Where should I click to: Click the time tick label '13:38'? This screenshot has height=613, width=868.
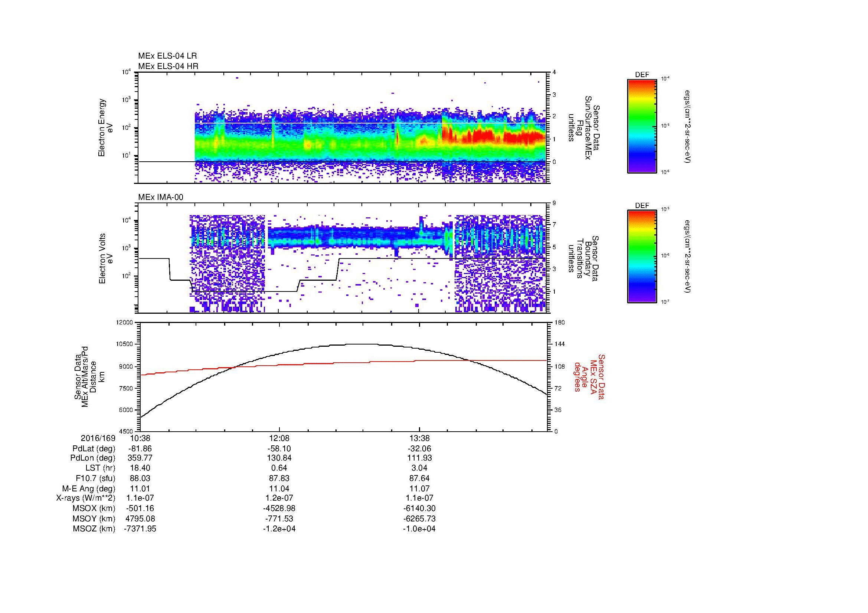pyautogui.click(x=419, y=438)
